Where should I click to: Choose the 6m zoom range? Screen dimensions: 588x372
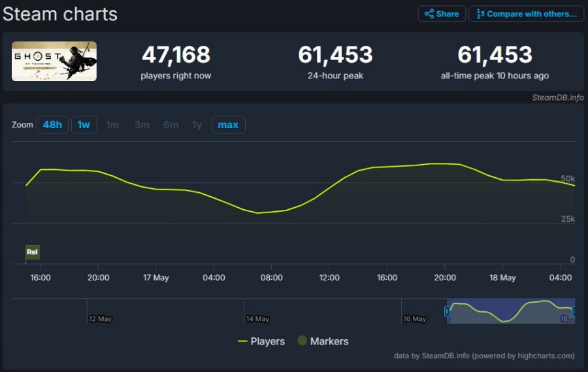click(x=171, y=125)
